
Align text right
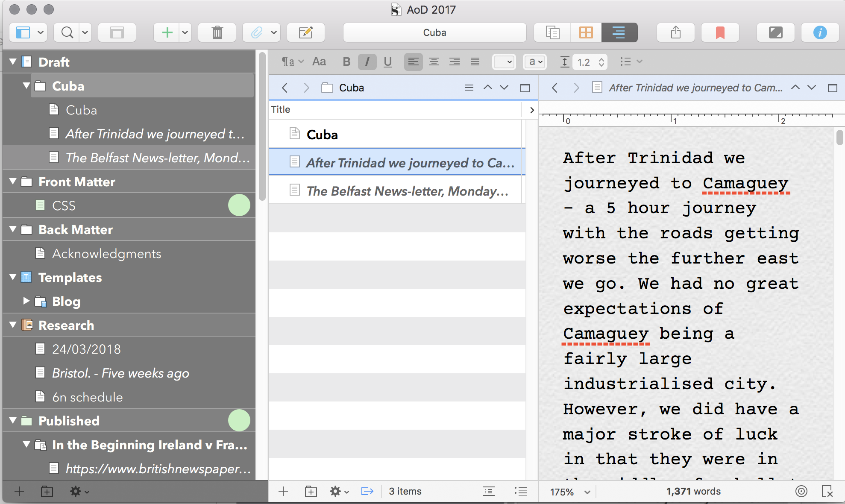(454, 62)
